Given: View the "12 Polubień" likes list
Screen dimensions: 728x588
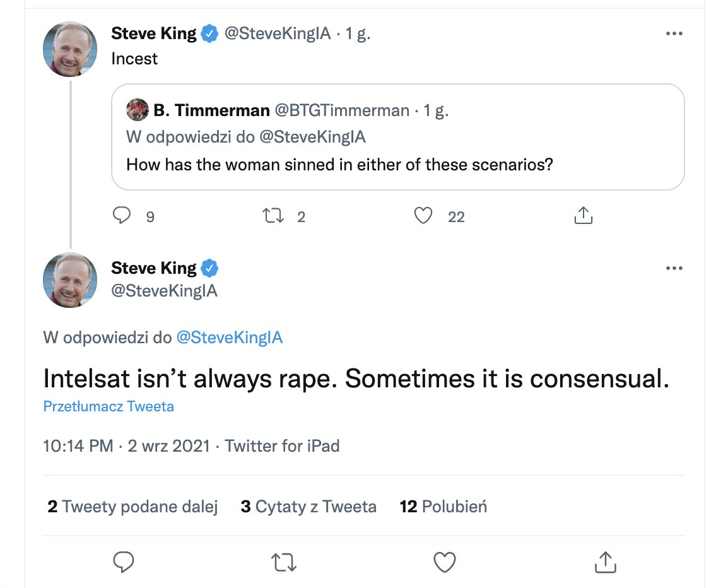Looking at the screenshot, I should coord(443,506).
